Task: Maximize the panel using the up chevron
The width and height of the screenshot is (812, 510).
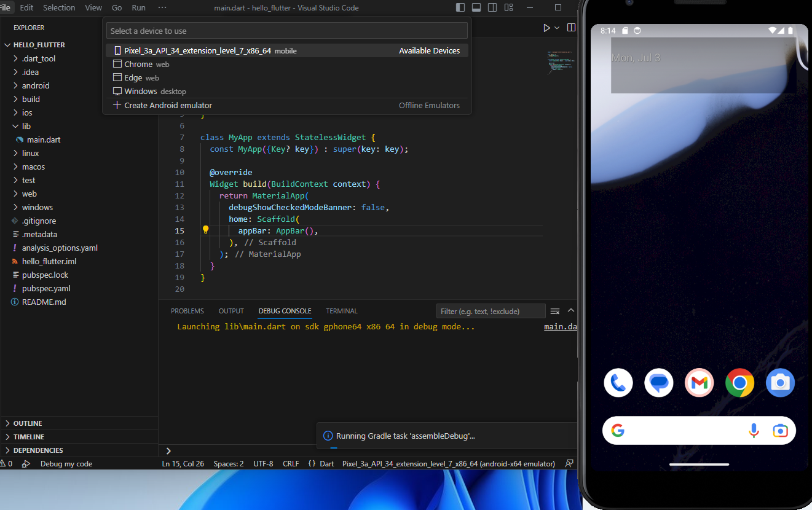Action: tap(571, 310)
